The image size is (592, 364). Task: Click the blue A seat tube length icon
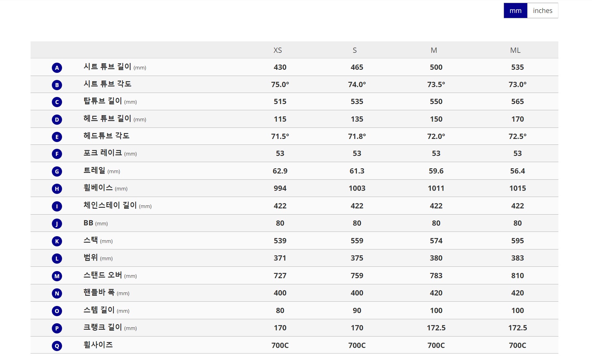(57, 68)
